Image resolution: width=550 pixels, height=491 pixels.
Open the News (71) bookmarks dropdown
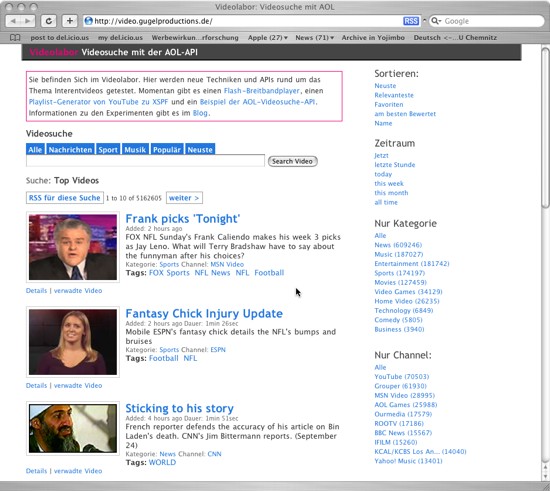click(315, 38)
